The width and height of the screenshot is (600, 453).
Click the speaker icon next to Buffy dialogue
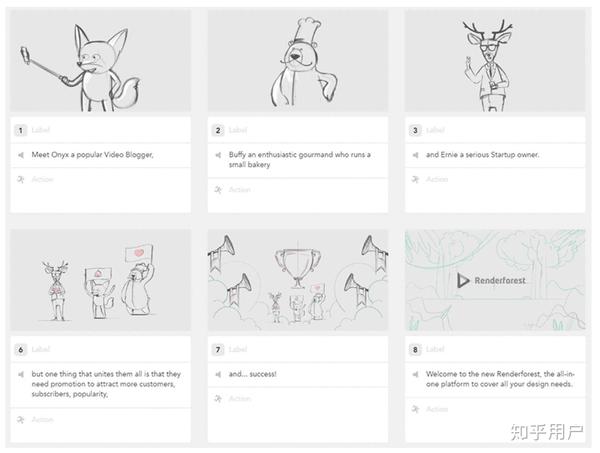click(218, 155)
